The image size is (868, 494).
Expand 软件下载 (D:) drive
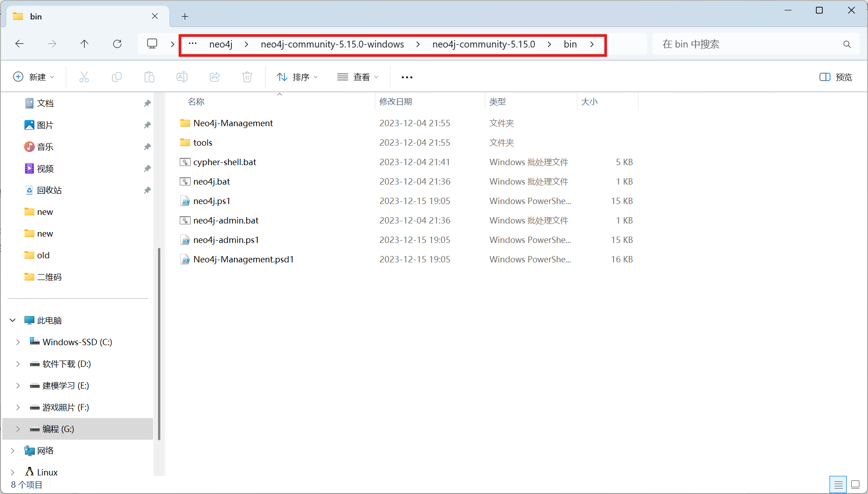point(18,364)
